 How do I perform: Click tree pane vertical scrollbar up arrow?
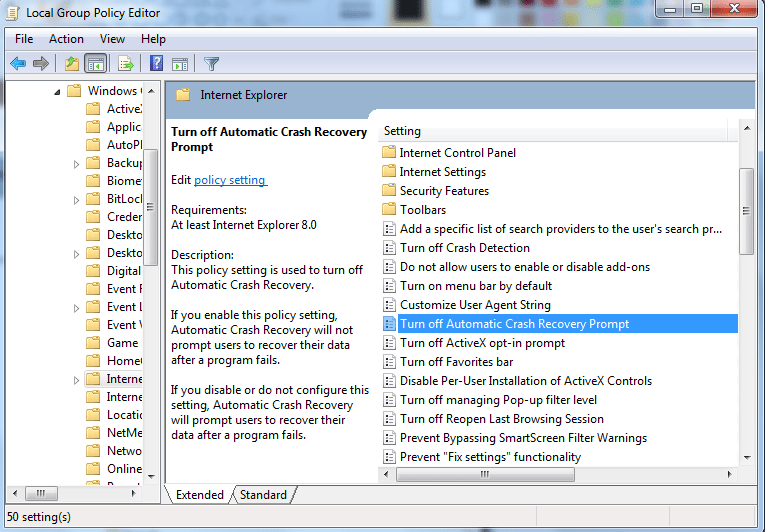[151, 91]
